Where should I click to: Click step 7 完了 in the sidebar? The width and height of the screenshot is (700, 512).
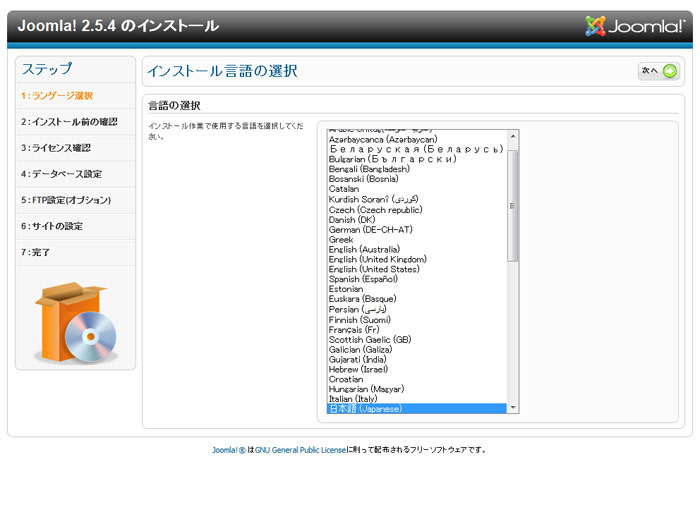pos(36,252)
